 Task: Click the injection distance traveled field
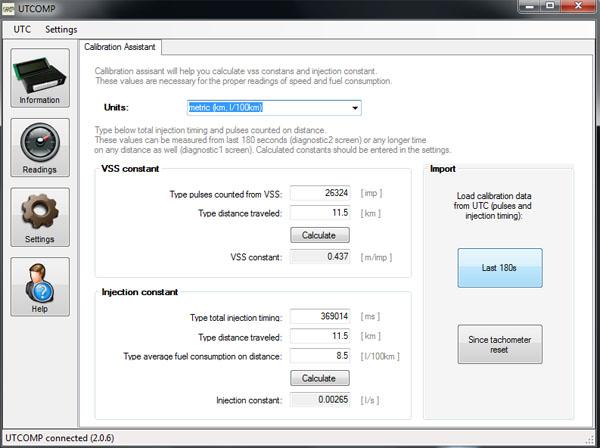pos(320,336)
